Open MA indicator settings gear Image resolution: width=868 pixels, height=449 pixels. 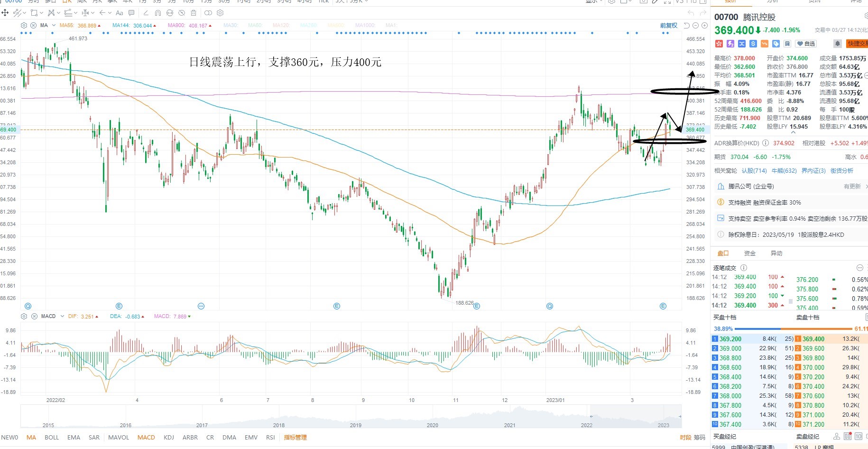(x=24, y=25)
